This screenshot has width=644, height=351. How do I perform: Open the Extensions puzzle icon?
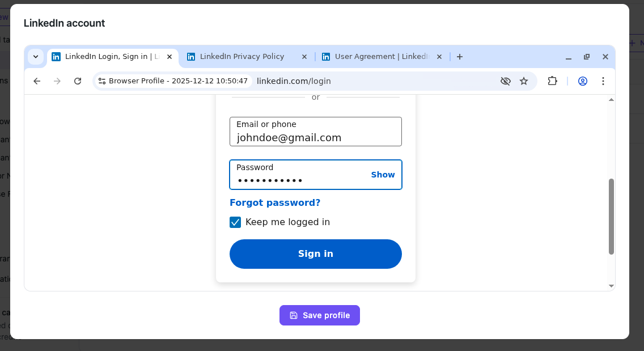[x=552, y=81]
